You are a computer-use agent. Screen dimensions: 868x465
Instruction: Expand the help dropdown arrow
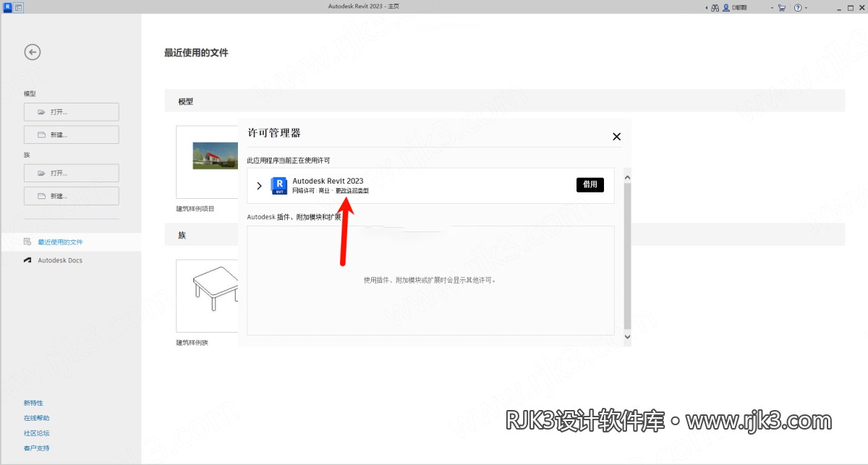[x=807, y=7]
